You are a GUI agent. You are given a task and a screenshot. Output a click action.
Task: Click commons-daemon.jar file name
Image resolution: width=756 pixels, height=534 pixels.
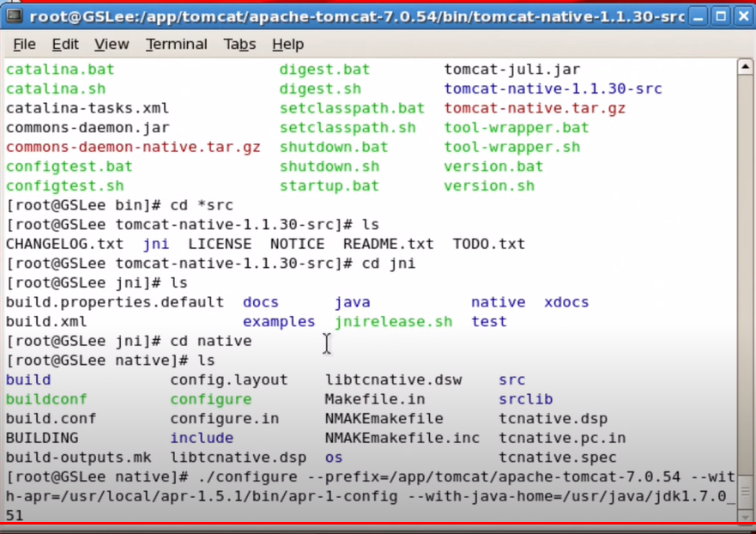point(88,128)
